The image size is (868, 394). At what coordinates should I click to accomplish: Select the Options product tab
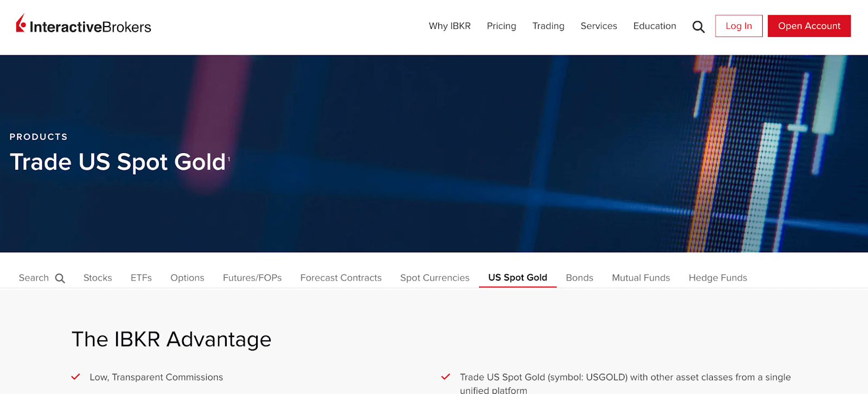click(187, 278)
